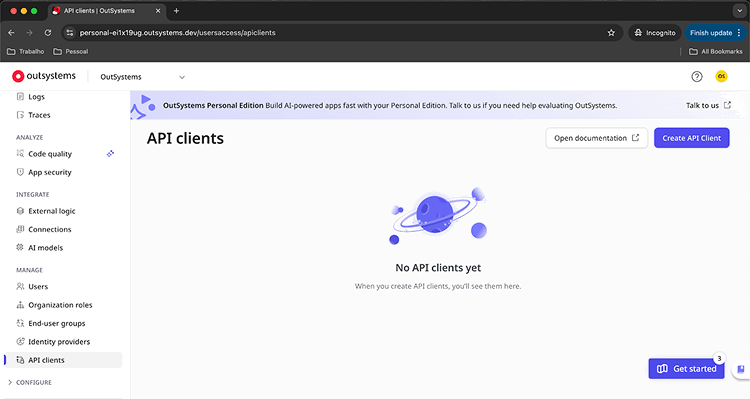
Task: Click the Identity providers icon
Action: click(20, 342)
